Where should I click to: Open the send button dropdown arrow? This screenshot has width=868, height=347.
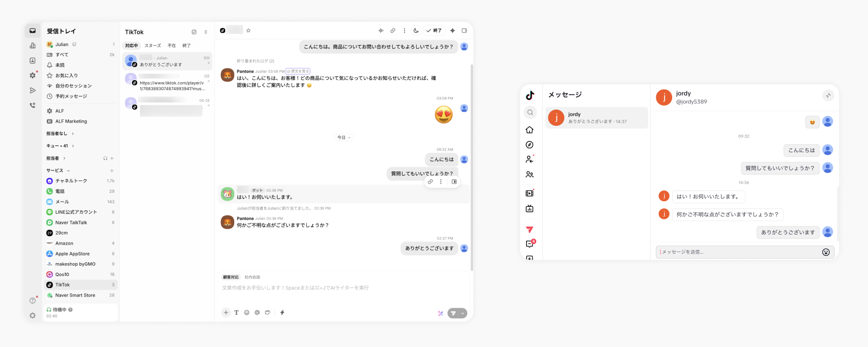tap(463, 313)
